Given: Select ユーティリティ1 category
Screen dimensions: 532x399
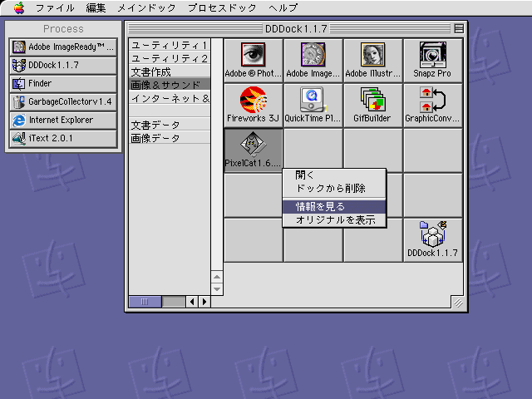Looking at the screenshot, I should [x=170, y=45].
